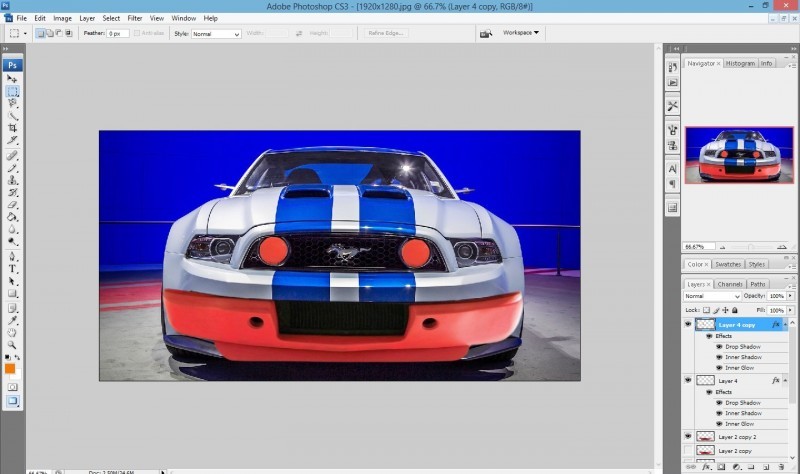Open Fill slider arrow
The width and height of the screenshot is (800, 474).
pyautogui.click(x=790, y=310)
